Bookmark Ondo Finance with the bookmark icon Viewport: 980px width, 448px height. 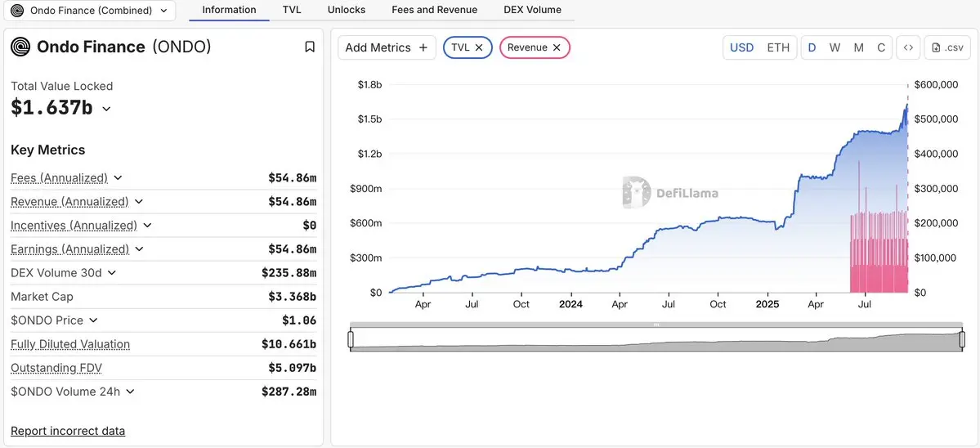pyautogui.click(x=310, y=47)
